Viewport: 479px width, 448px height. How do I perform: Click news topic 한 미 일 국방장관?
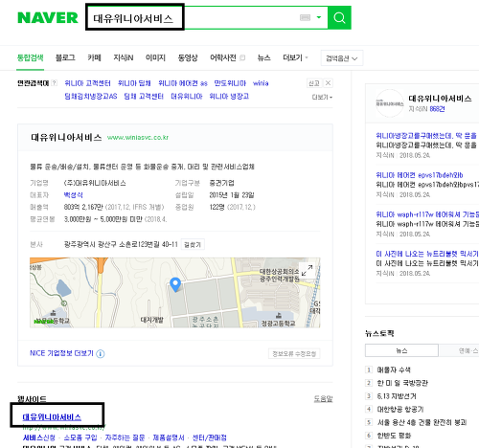point(402,383)
